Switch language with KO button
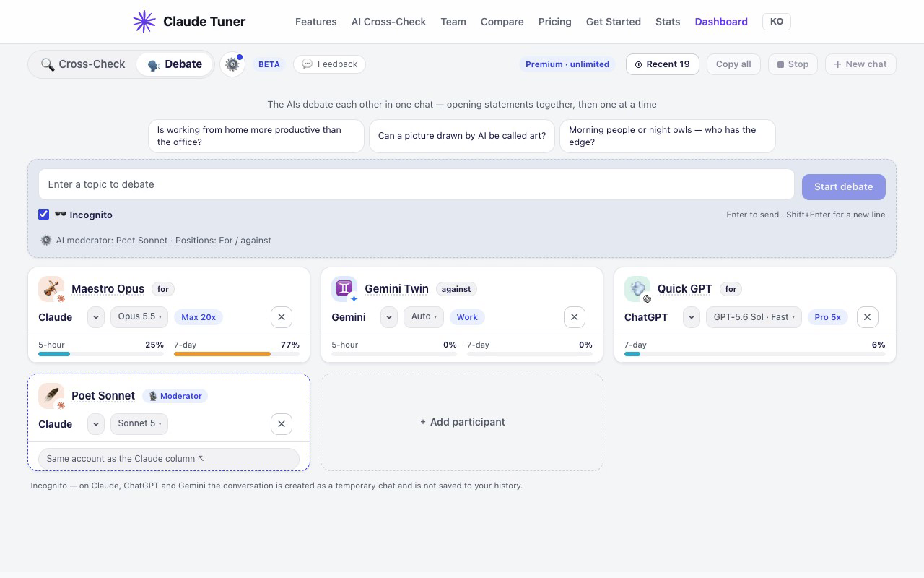This screenshot has width=924, height=578. click(x=777, y=22)
